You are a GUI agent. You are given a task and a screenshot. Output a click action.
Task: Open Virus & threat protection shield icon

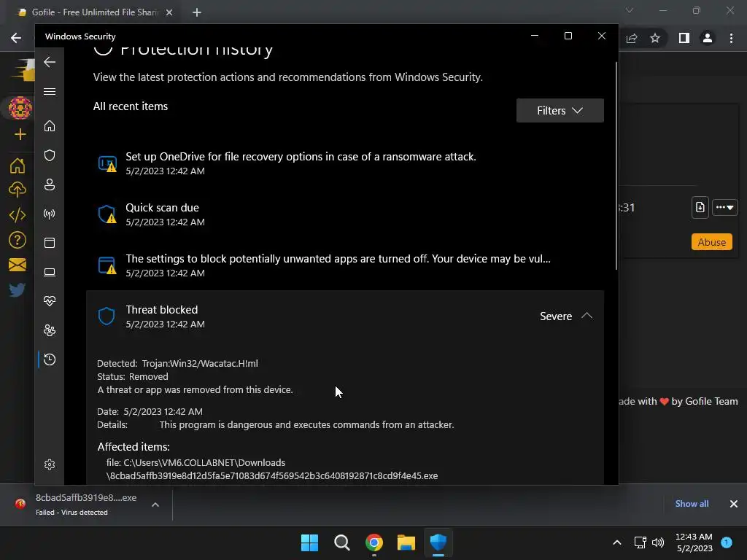50,155
